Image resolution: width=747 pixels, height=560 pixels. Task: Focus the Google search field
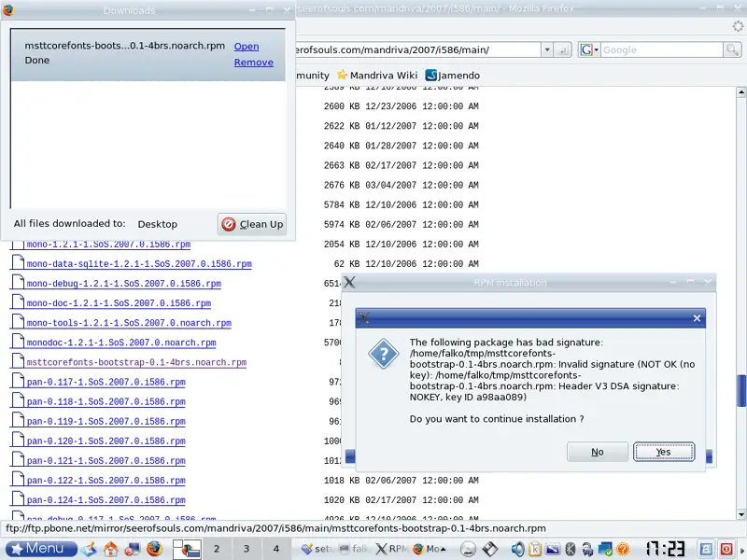662,49
